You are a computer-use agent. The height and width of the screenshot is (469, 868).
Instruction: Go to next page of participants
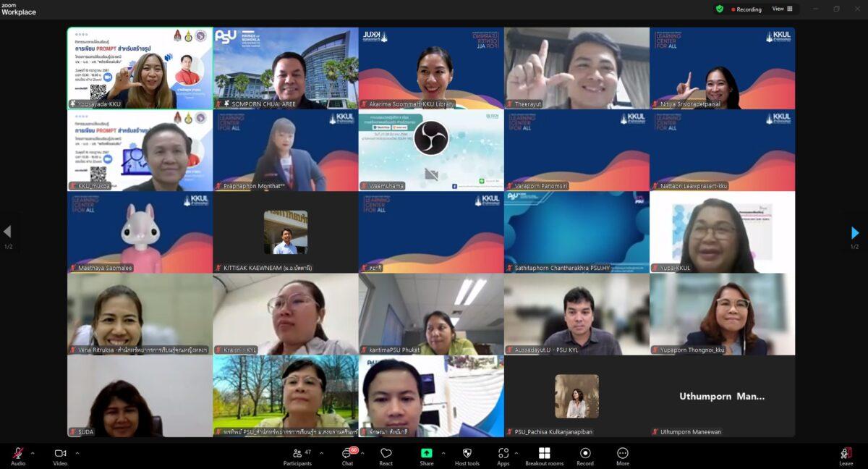click(855, 232)
